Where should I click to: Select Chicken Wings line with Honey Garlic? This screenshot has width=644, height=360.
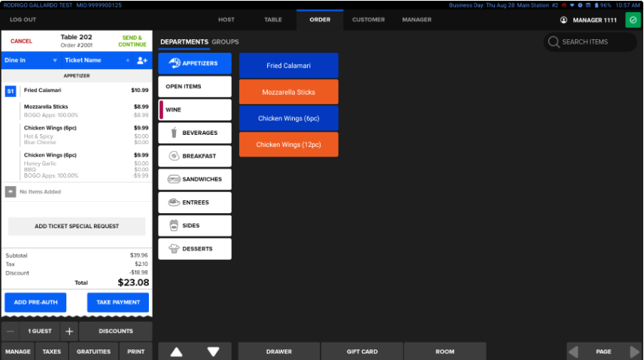click(86, 165)
